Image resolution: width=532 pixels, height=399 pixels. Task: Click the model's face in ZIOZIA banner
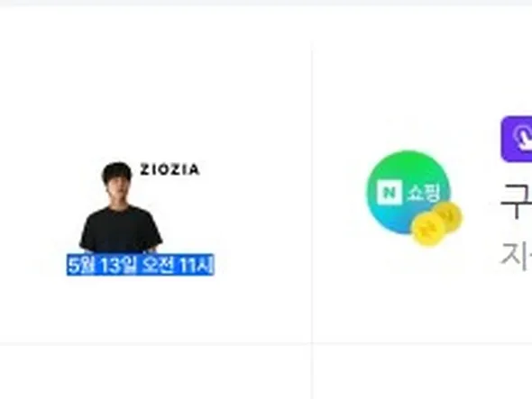[x=117, y=189]
